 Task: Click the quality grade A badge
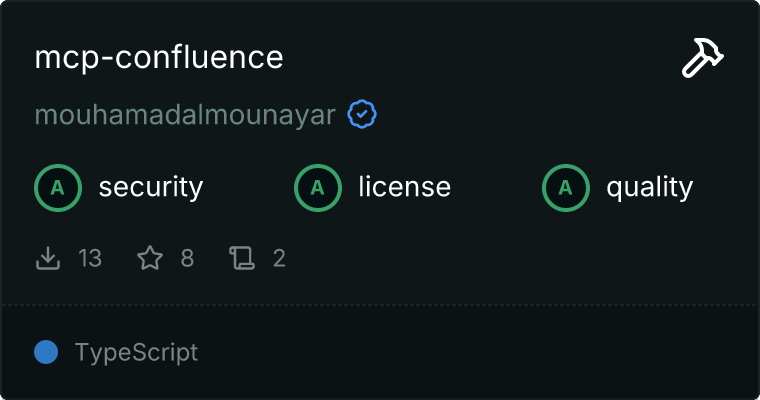(565, 187)
